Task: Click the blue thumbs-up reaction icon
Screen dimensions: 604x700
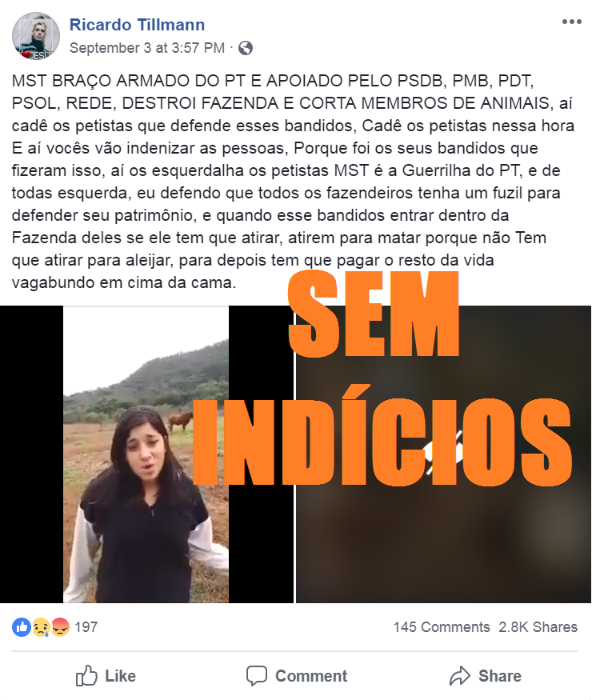Action: point(21,626)
